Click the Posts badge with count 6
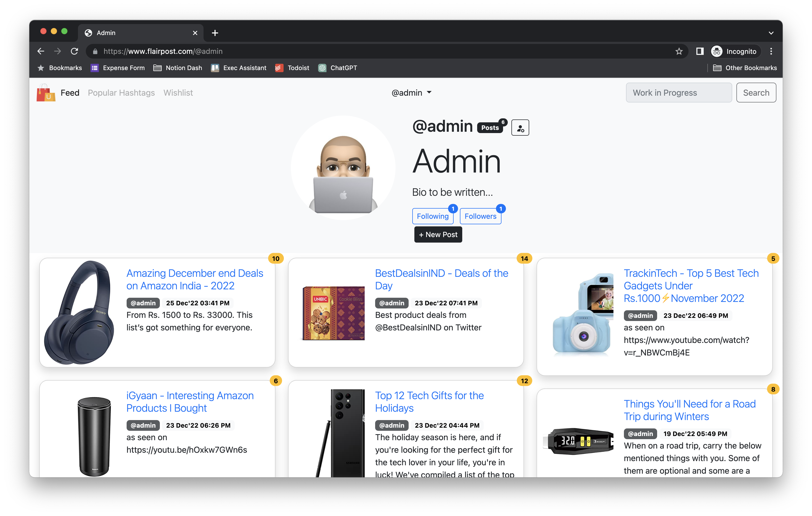812x516 pixels. point(492,127)
